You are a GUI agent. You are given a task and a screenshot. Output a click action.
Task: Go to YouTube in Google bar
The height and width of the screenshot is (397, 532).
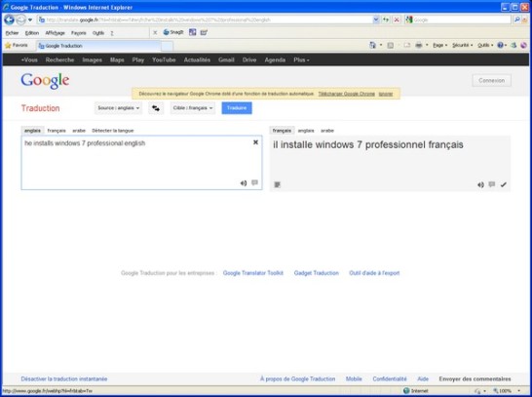click(x=164, y=60)
